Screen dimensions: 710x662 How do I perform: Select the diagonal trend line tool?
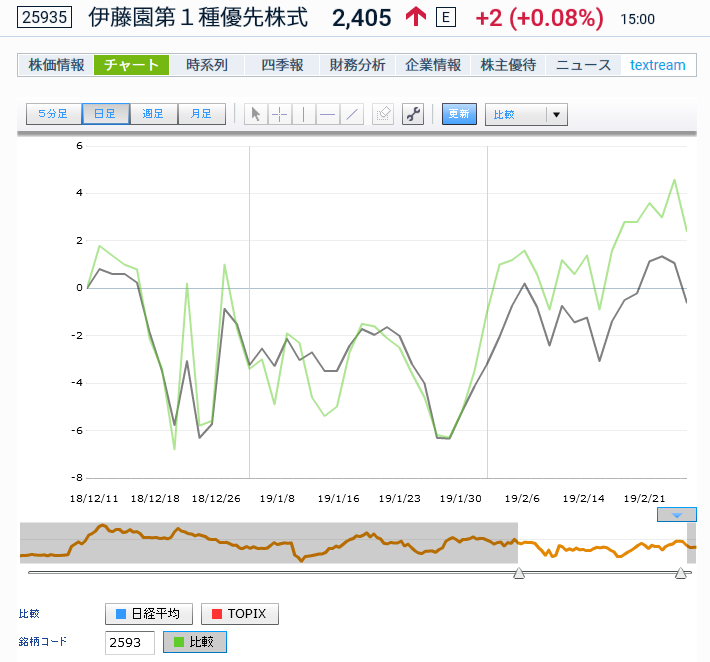[352, 114]
